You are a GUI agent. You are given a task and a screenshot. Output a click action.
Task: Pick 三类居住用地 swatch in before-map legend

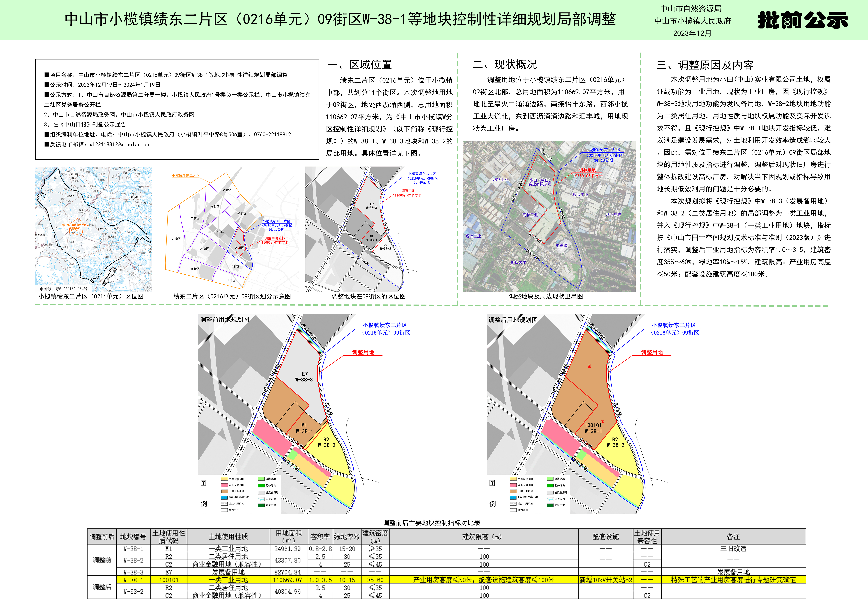pyautogui.click(x=225, y=479)
